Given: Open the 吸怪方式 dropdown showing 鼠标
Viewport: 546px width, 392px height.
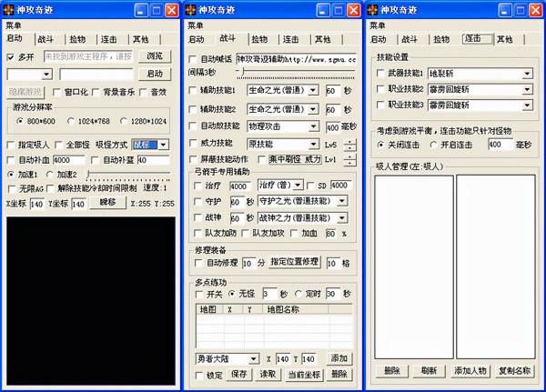Looking at the screenshot, I should (x=164, y=145).
